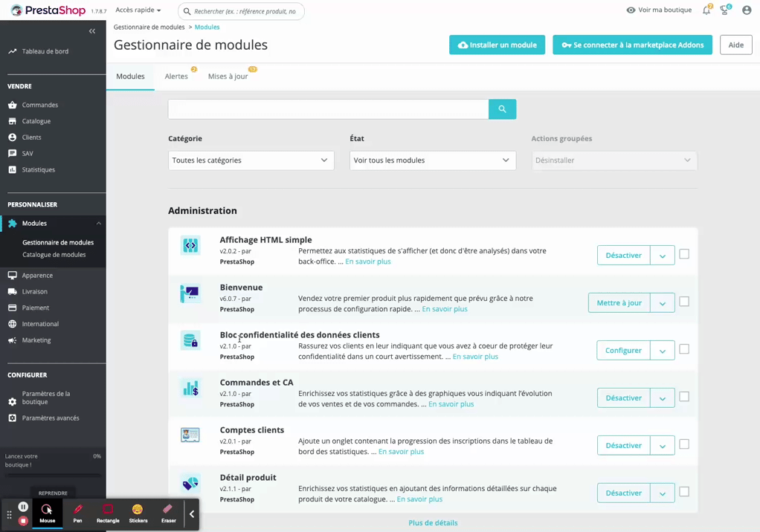
Task: Open Catalogue de modules in sidebar
Action: (54, 255)
